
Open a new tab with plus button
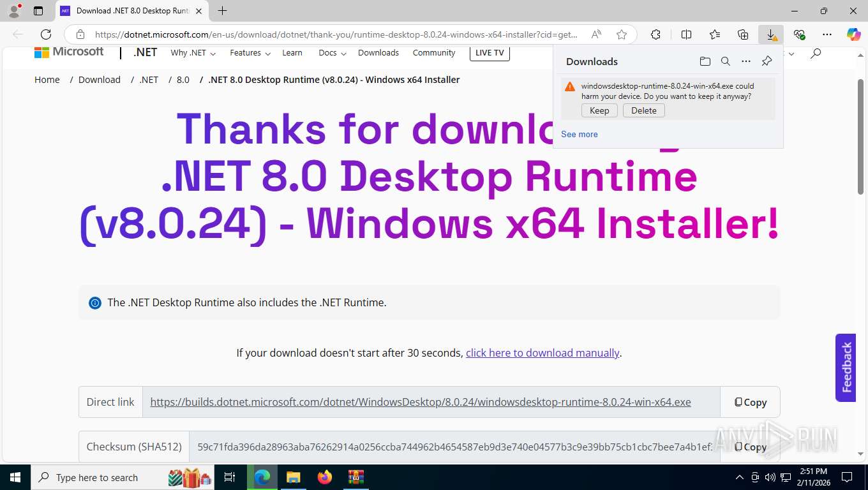(x=222, y=11)
